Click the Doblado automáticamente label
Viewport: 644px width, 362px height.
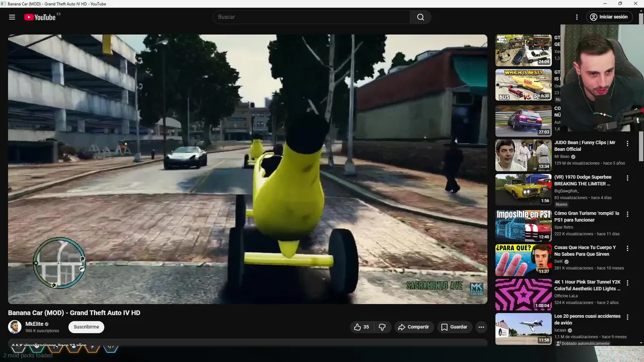[x=583, y=343]
